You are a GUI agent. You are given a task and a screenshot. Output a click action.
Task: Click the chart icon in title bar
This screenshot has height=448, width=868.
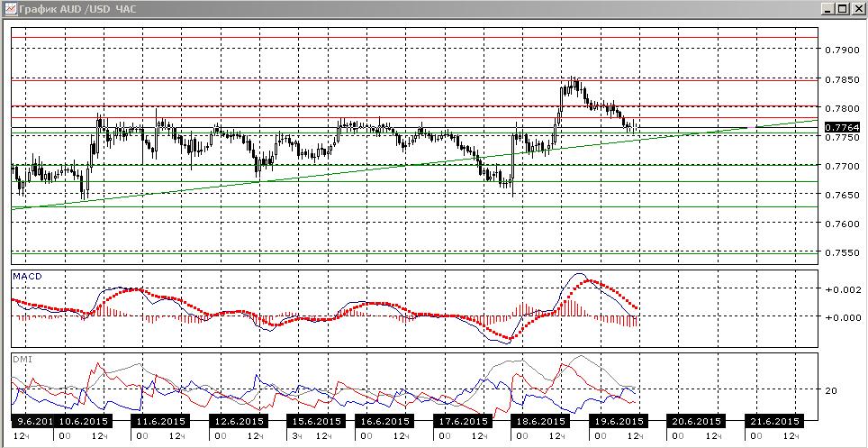(x=8, y=8)
